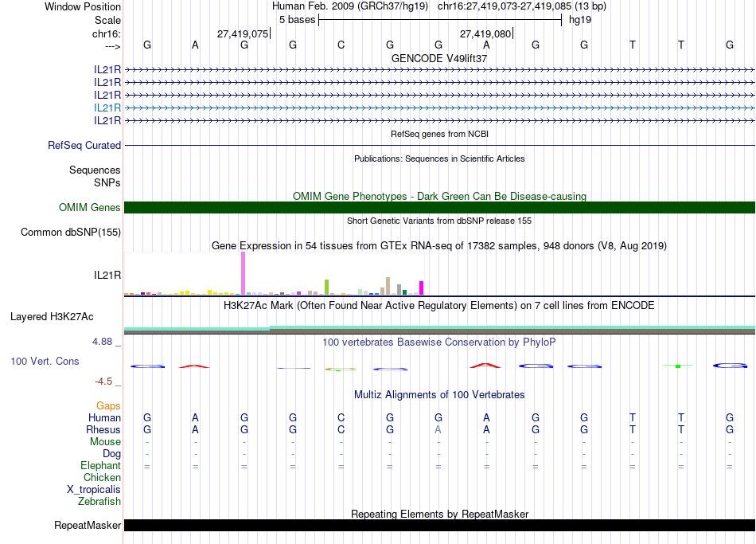Open the OMIM Gene Phenotypes track title
Image resolution: width=756 pixels, height=544 pixels.
(439, 197)
